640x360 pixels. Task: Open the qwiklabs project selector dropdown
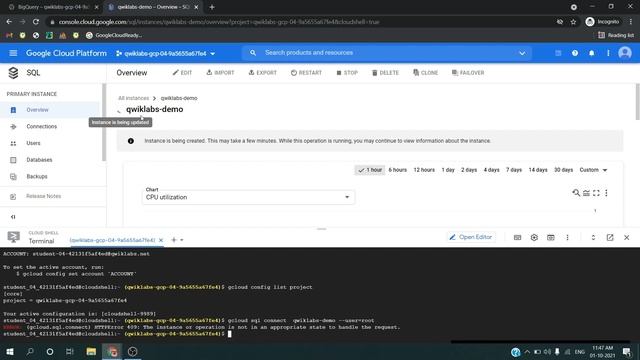point(165,53)
